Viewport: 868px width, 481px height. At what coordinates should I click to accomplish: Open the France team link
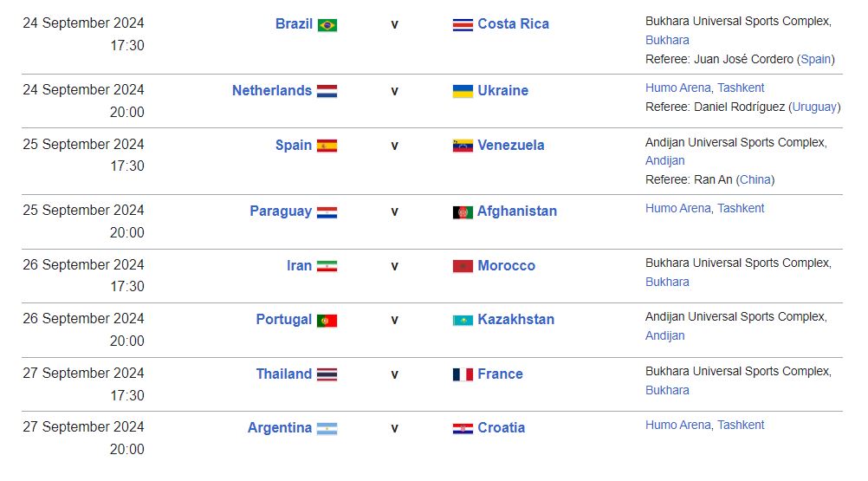500,374
